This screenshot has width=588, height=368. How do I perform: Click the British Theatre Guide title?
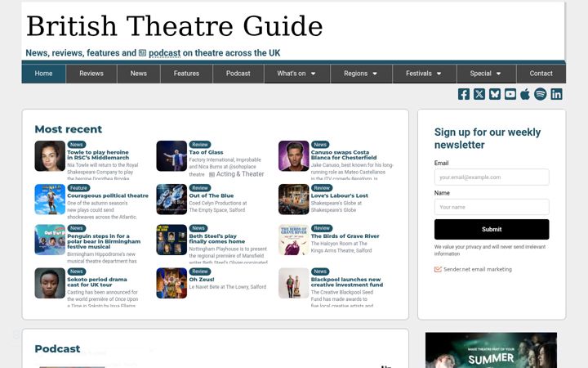pos(175,26)
